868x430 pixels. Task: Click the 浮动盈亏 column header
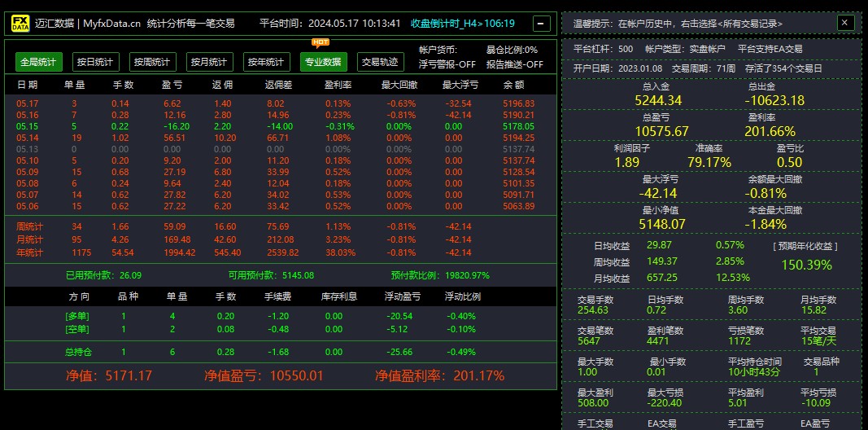[403, 296]
